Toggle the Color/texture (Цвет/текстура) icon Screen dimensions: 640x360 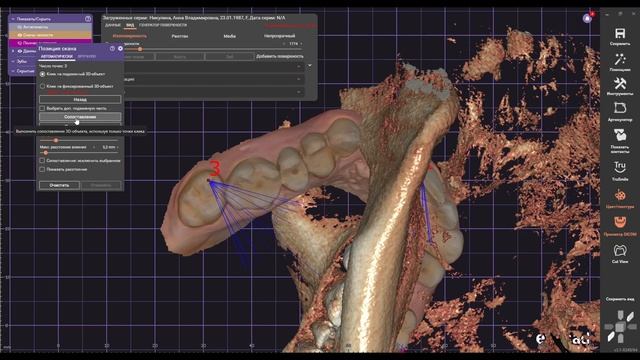[620, 195]
